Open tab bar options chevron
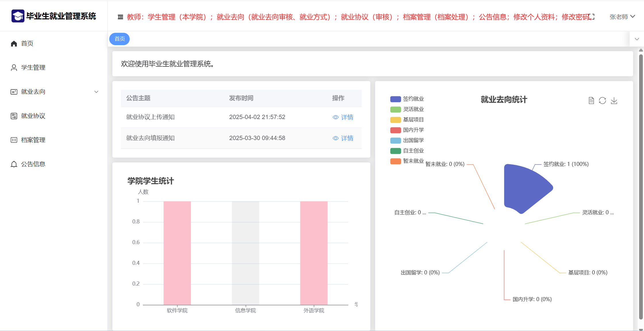The width and height of the screenshot is (644, 331). (x=637, y=39)
